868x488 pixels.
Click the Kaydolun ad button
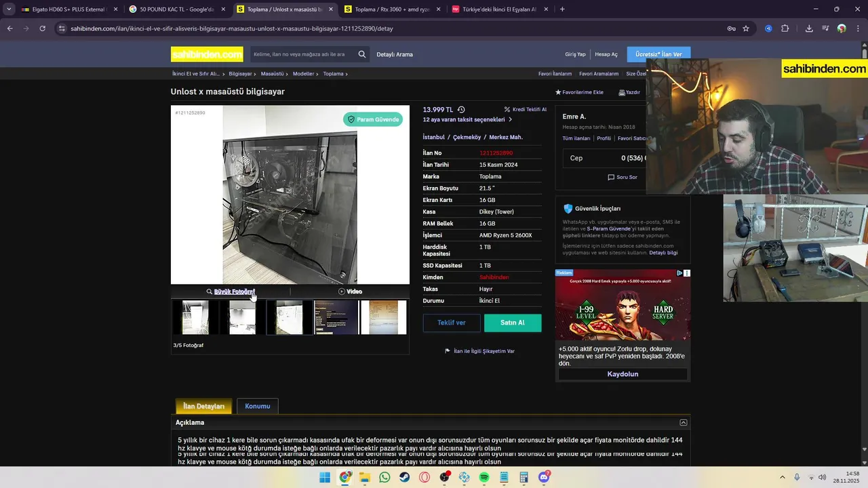tap(623, 374)
